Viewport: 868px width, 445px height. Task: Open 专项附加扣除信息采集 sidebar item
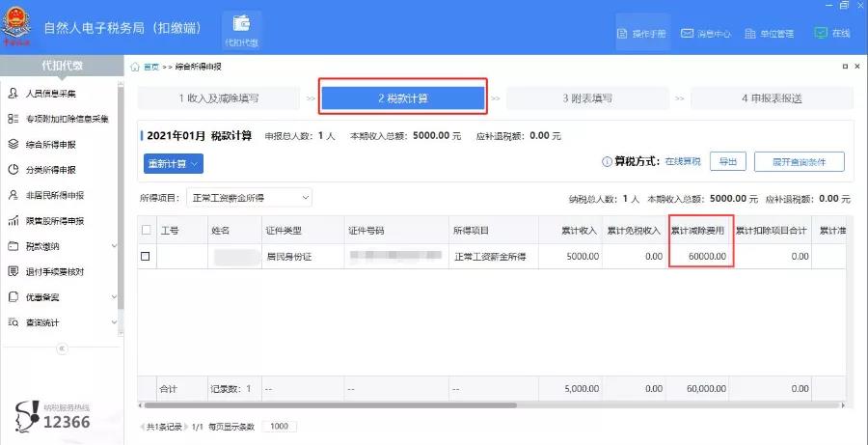pos(58,119)
